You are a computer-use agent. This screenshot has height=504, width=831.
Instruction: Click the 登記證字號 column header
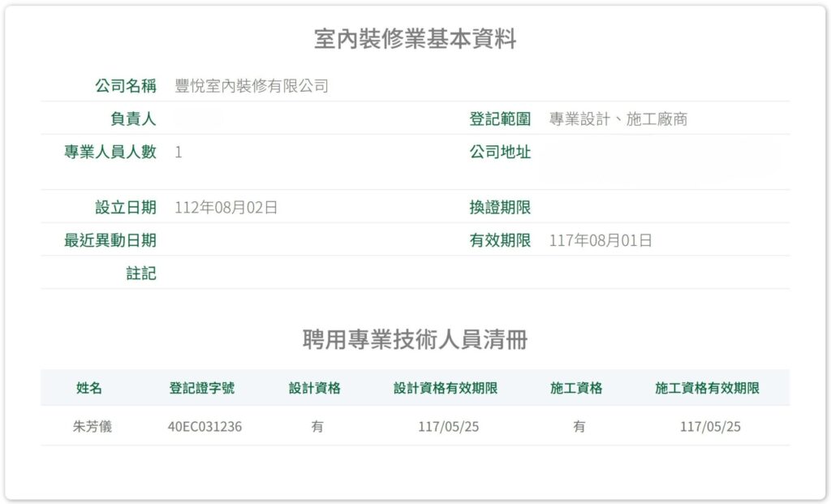(202, 388)
